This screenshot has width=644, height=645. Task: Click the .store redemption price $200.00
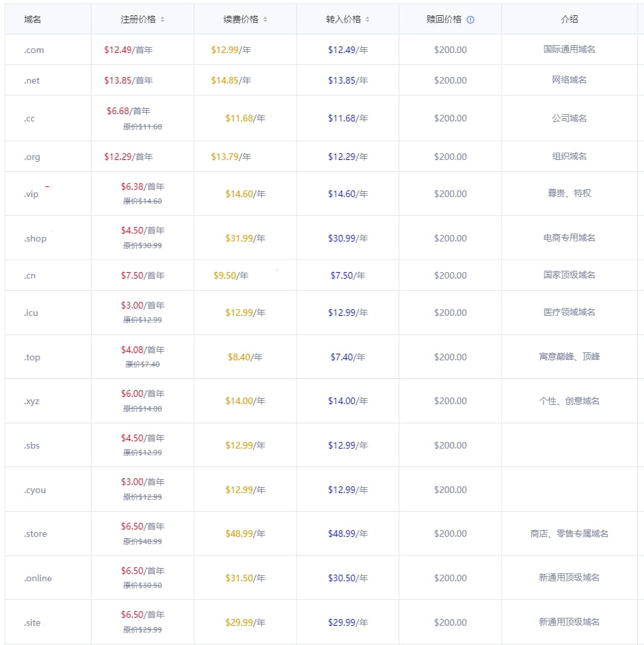click(450, 533)
